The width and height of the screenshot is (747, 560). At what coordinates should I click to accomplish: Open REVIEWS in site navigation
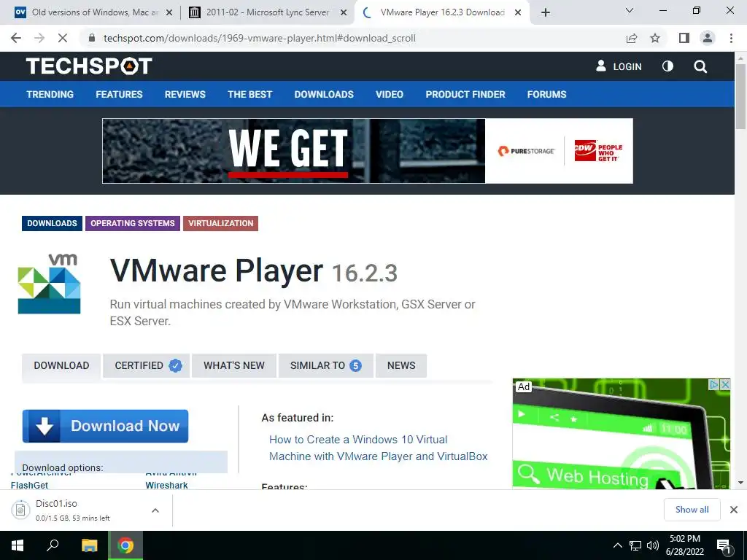185,94
